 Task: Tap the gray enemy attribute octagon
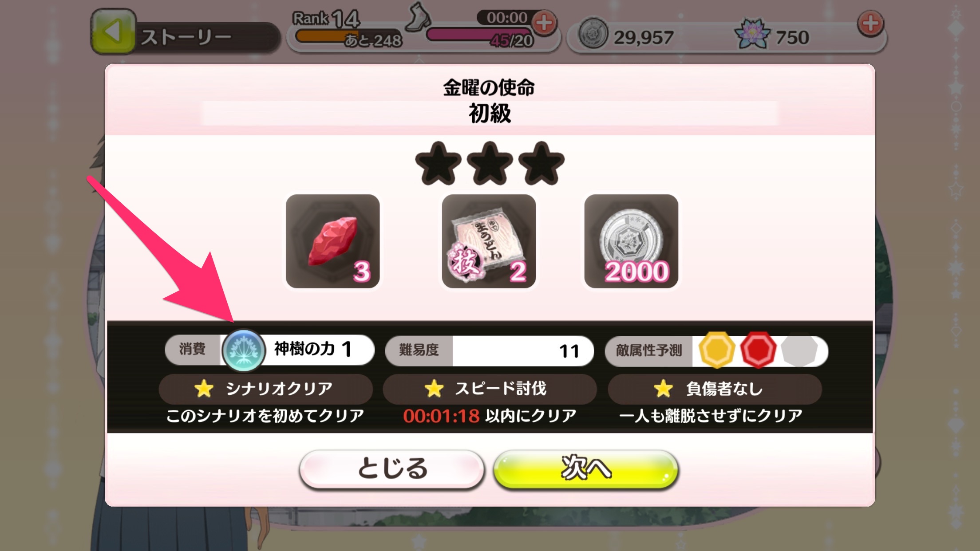tap(799, 350)
